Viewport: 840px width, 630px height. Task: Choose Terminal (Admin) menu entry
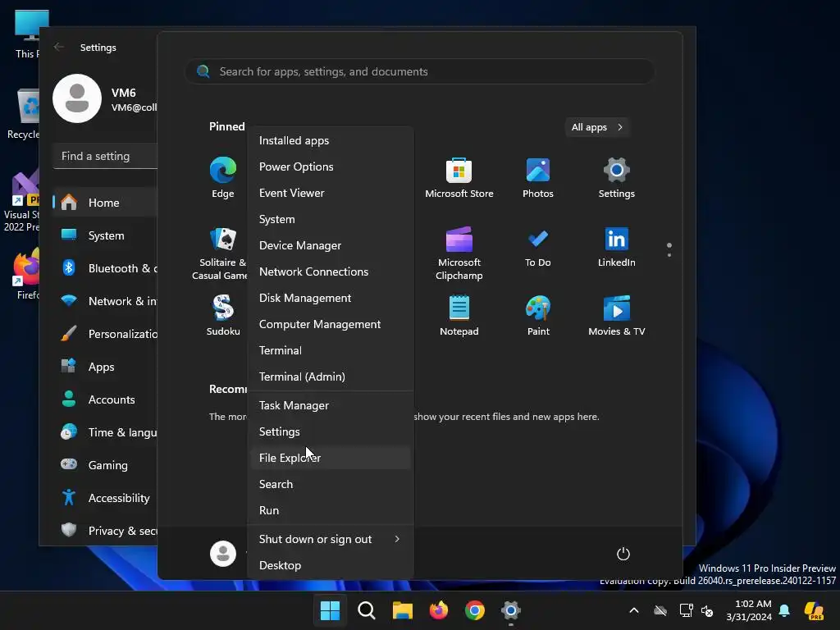pyautogui.click(x=330, y=377)
